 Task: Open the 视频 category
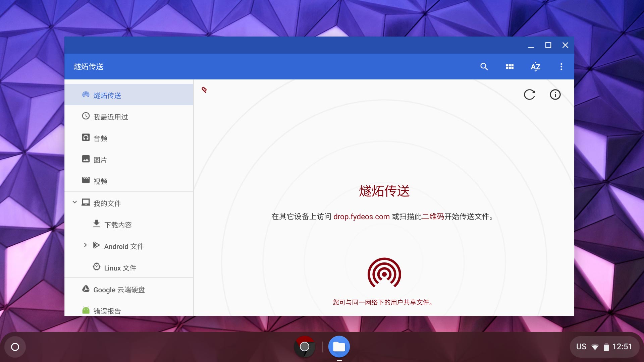coord(100,181)
